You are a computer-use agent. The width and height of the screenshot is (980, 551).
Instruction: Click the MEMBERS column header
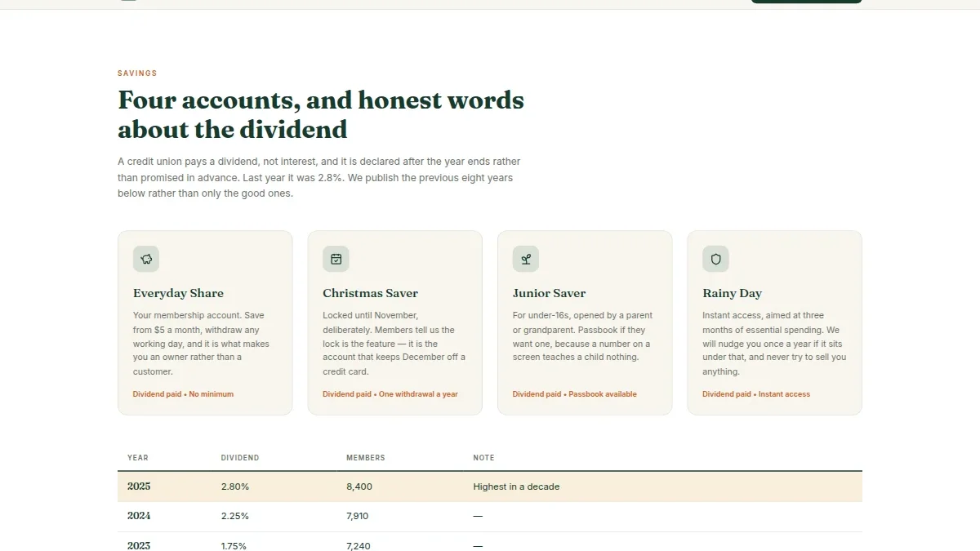point(366,458)
